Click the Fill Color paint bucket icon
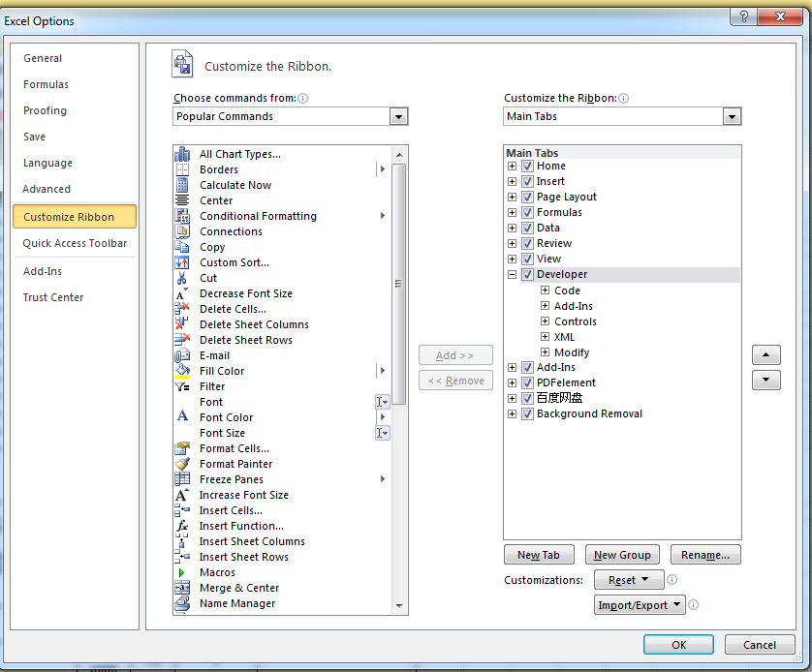Screen dimensions: 812x672 [182, 371]
